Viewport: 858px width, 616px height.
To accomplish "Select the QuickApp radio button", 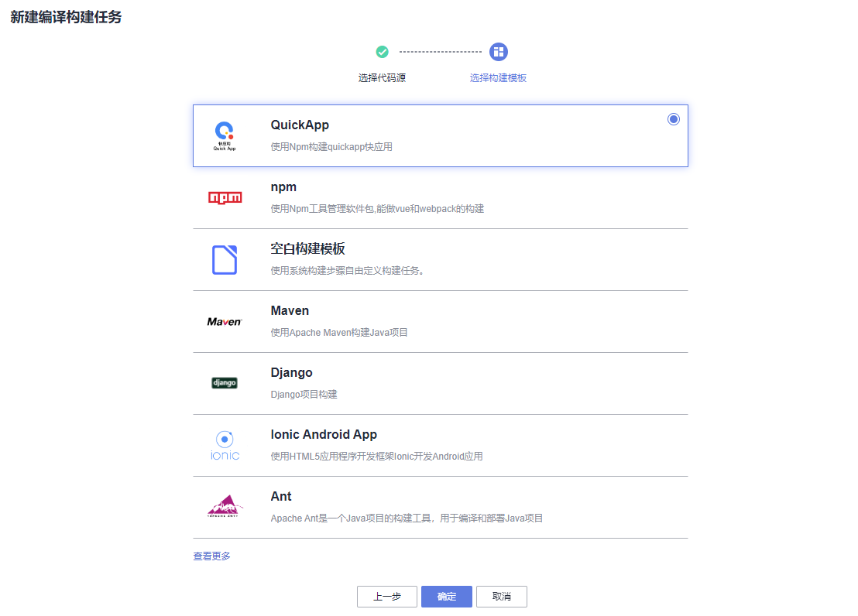I will [674, 119].
